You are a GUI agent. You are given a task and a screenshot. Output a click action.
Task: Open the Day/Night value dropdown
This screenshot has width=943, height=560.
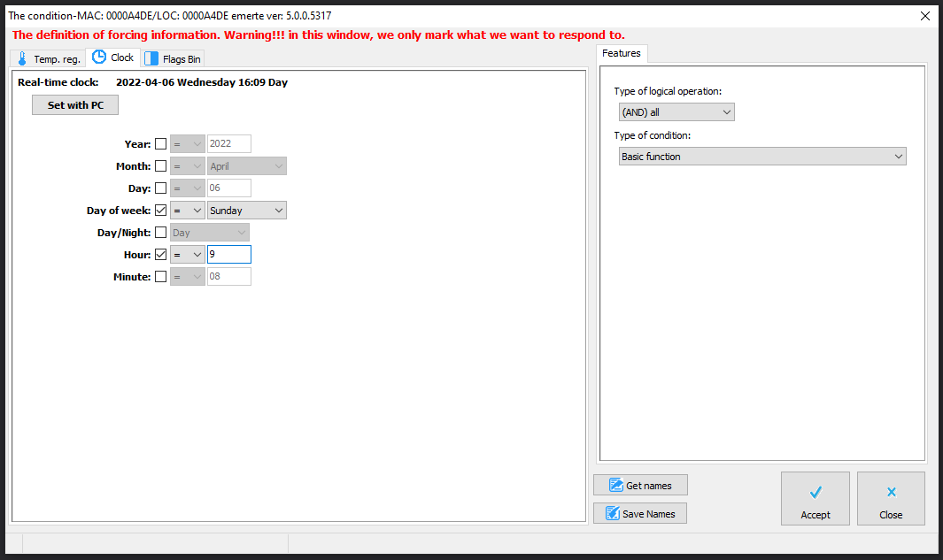click(209, 233)
